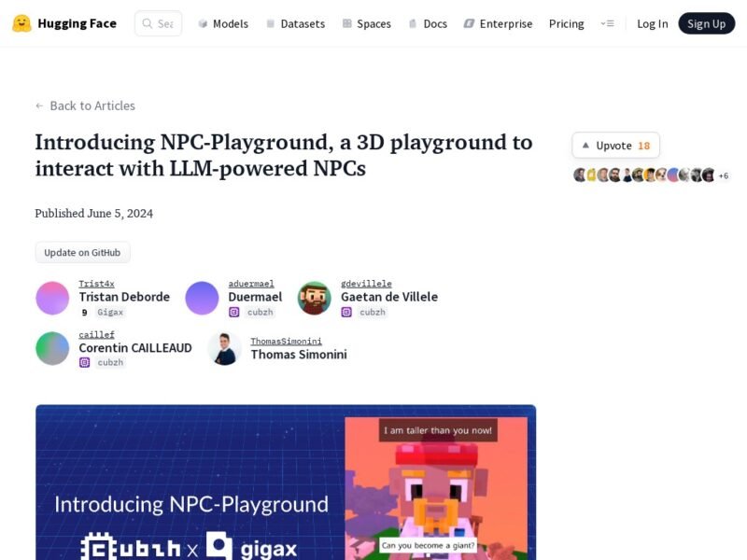Click the Enterprise icon in navbar

[x=469, y=23]
